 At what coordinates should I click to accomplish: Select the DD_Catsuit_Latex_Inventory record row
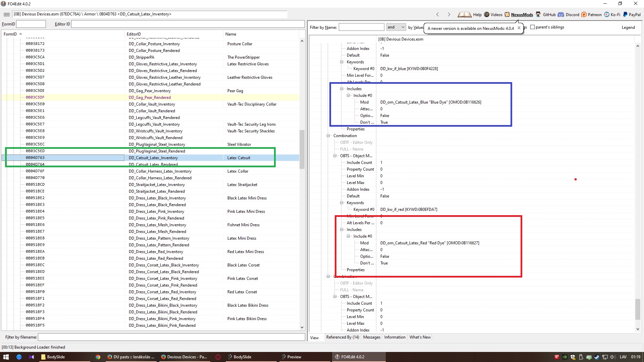coord(150,158)
